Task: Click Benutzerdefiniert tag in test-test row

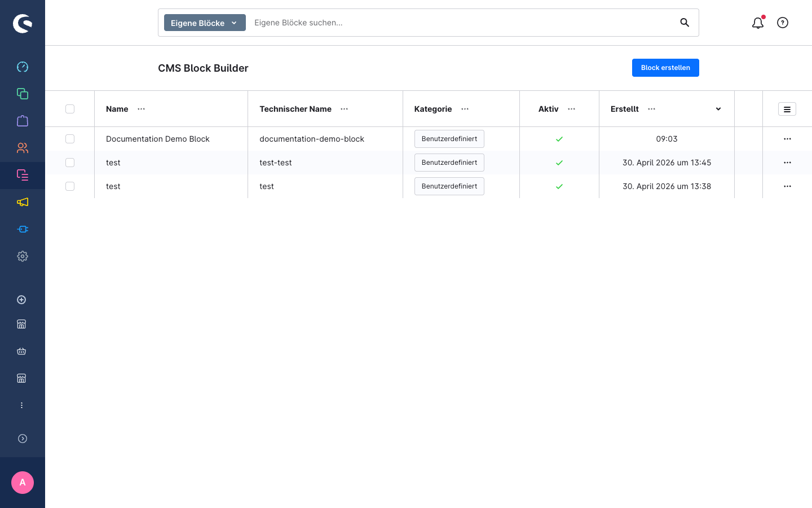Action: click(x=449, y=163)
